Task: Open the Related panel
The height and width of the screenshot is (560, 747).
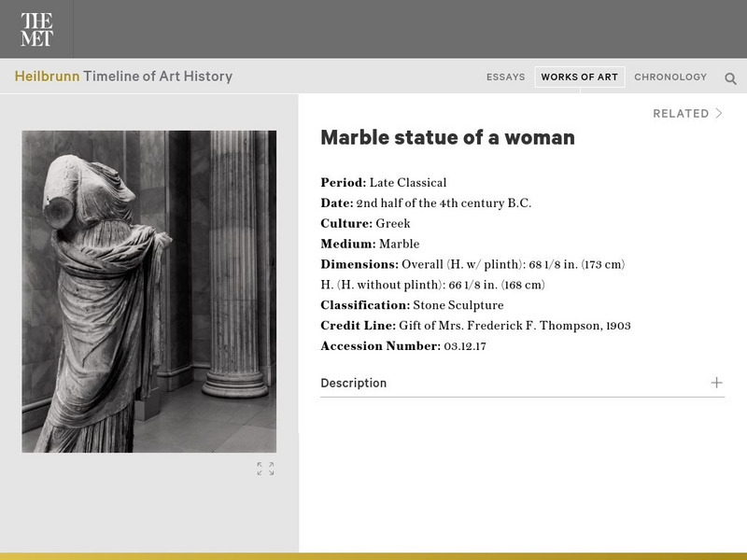Action: [x=681, y=114]
